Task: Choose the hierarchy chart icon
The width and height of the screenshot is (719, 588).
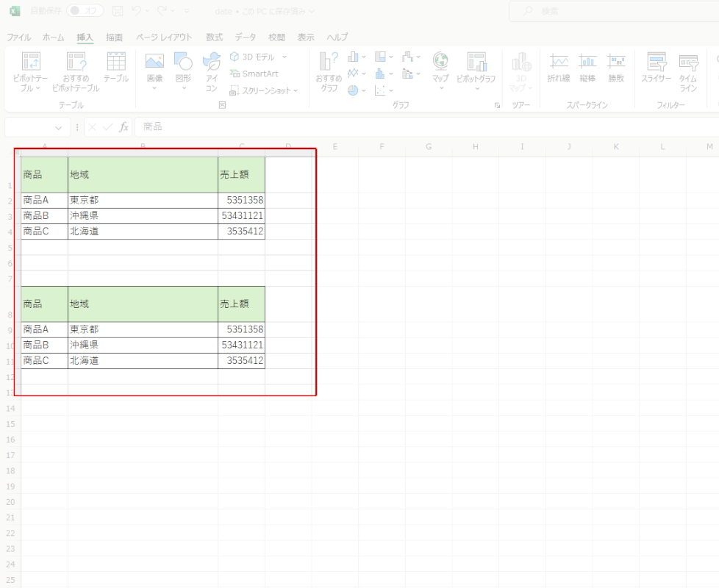Action: tap(380, 57)
